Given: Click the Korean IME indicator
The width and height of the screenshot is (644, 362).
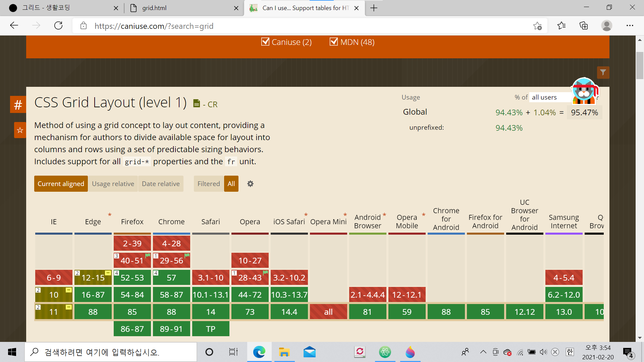Looking at the screenshot, I should click(x=570, y=352).
